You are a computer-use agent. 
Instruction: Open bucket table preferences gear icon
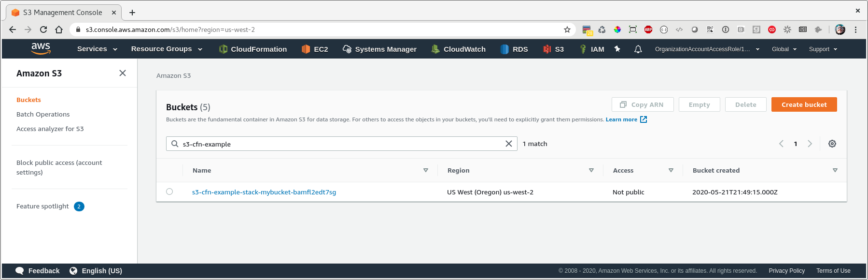click(832, 144)
